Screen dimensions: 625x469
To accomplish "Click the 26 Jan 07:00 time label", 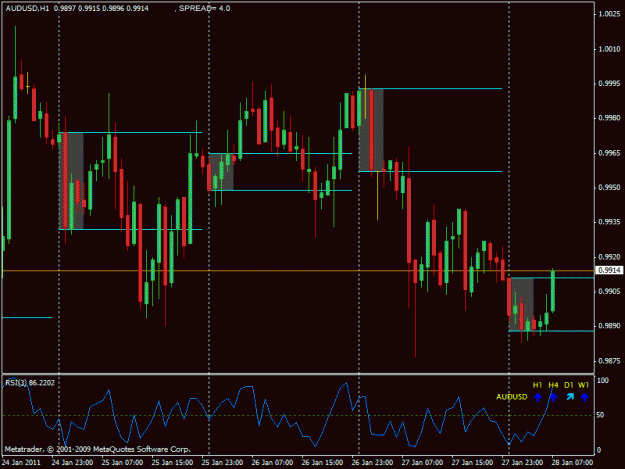I will [x=272, y=462].
